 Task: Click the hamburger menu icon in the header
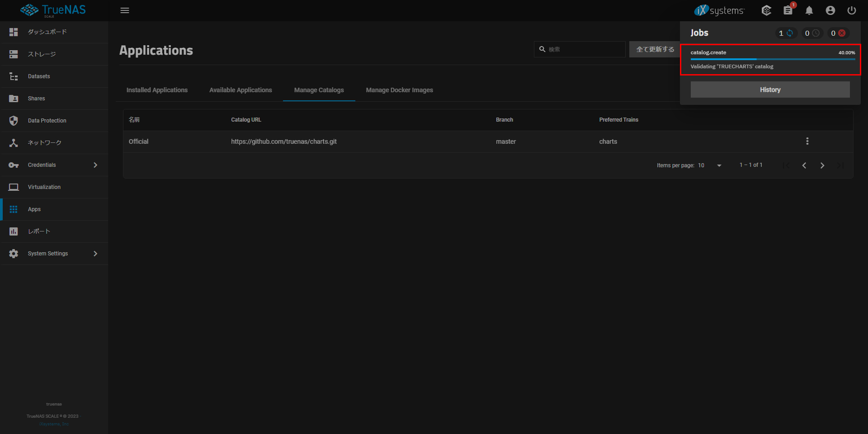pyautogui.click(x=125, y=10)
